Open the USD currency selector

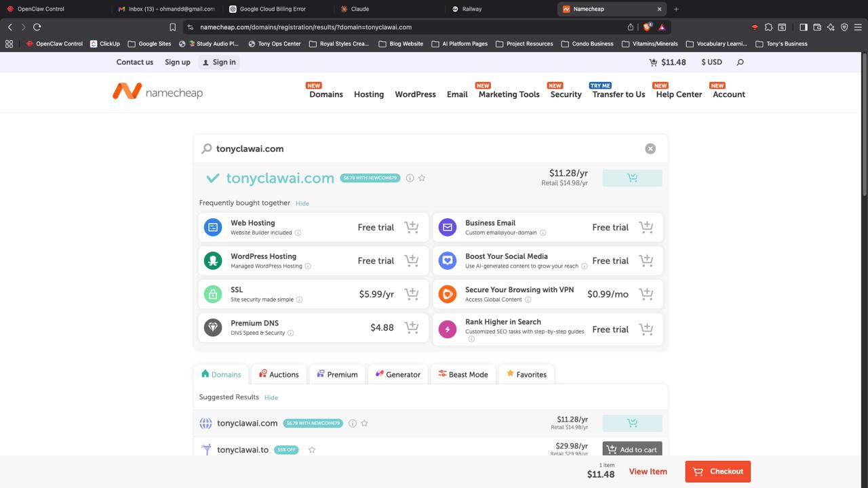711,62
